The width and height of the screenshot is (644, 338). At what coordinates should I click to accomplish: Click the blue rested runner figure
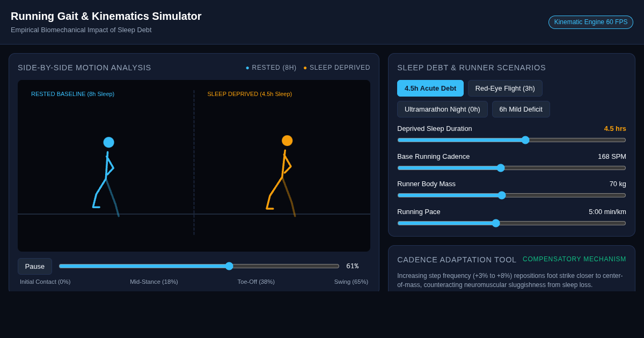pyautogui.click(x=106, y=177)
